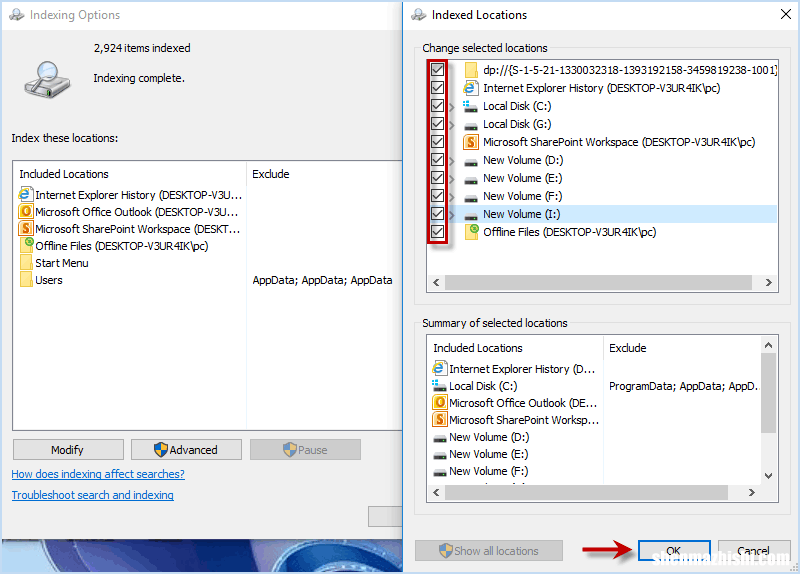Click Internet Explorer icon in summary list
This screenshot has height=574, width=800.
[439, 368]
